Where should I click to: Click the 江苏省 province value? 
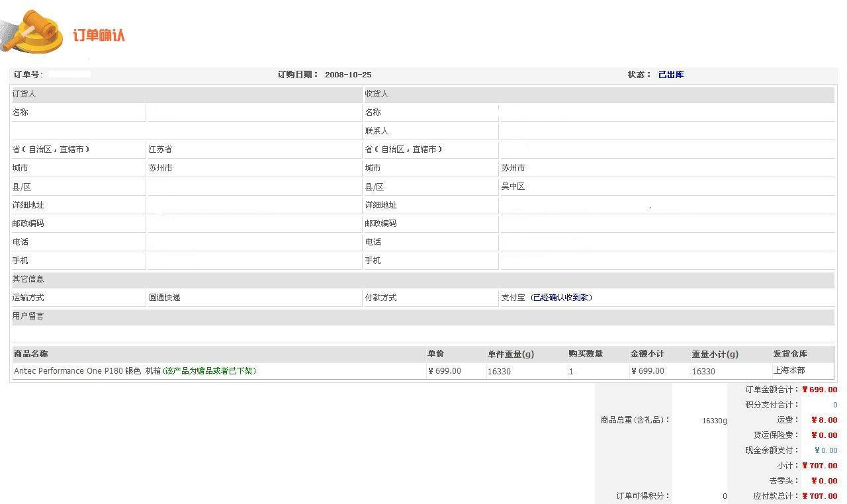point(161,149)
